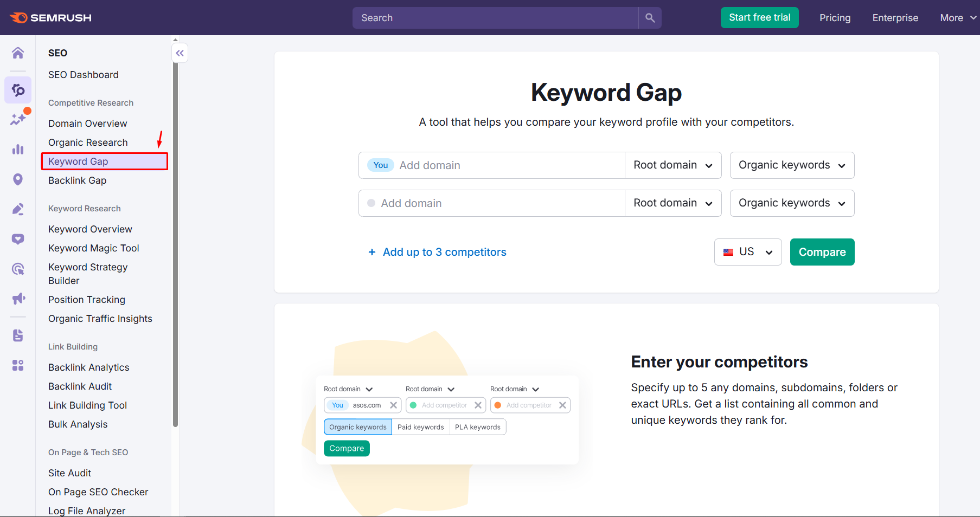The image size is (980, 517).
Task: Open the US country database dropdown
Action: (x=747, y=252)
